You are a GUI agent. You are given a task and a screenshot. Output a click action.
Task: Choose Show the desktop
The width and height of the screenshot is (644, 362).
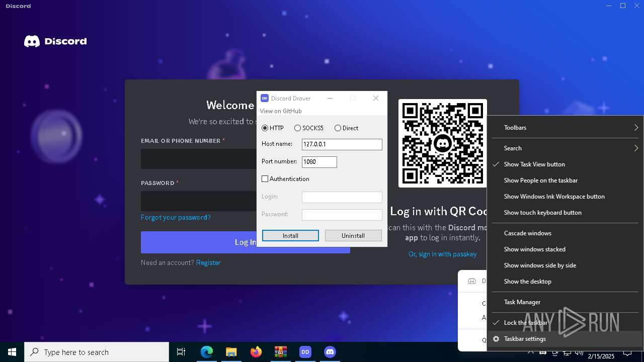tap(565, 282)
